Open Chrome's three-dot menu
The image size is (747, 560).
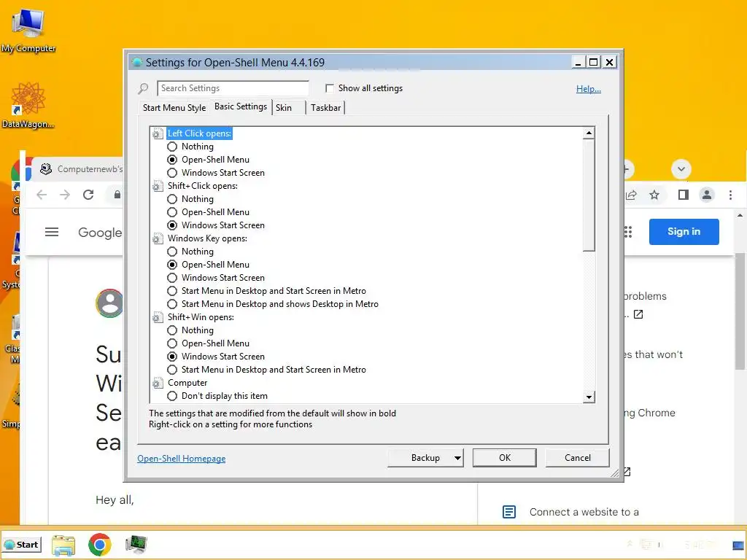tap(730, 195)
